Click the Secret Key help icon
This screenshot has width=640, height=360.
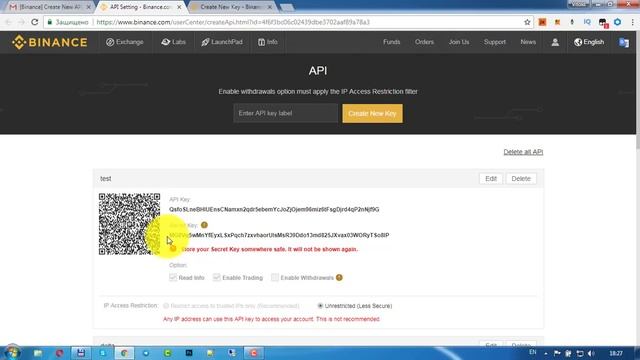[204, 225]
